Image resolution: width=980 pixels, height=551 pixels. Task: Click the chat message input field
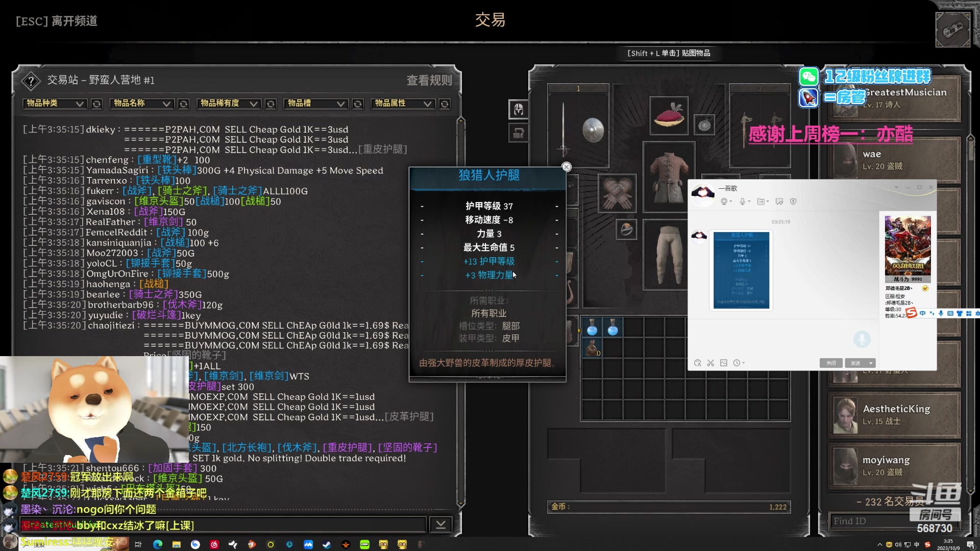[223, 524]
